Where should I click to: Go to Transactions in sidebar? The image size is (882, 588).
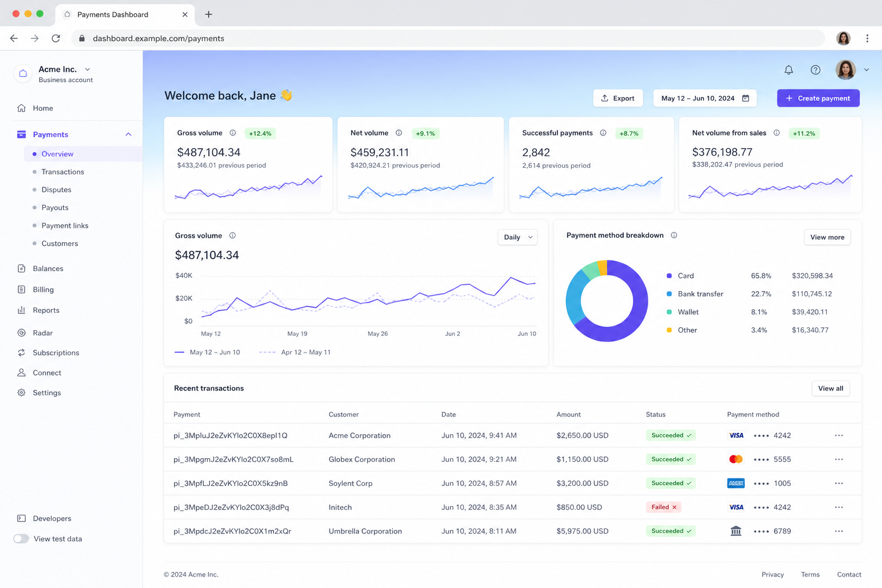click(63, 172)
